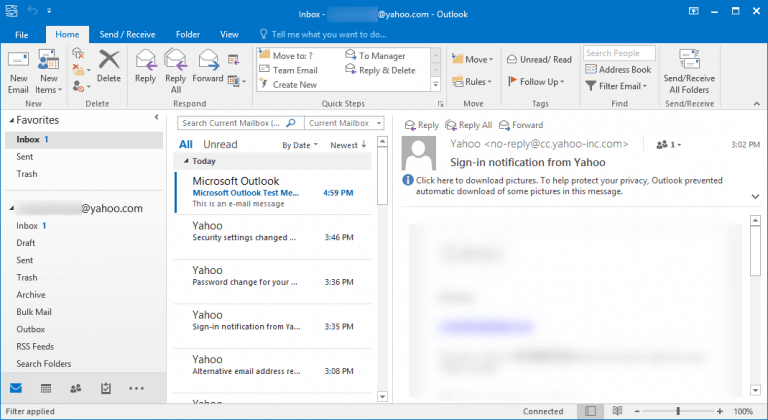
Task: Open the Follow Up flag menu
Action: pos(536,81)
